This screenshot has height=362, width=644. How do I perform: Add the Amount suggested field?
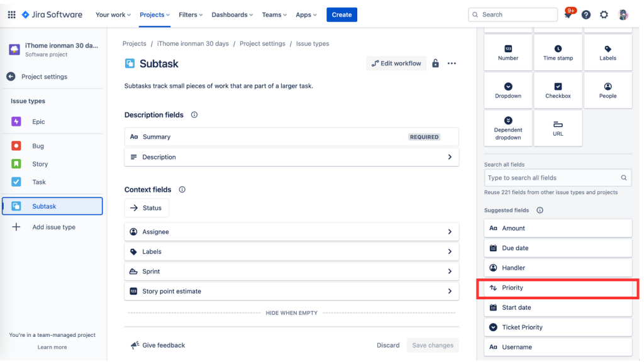[x=558, y=228]
